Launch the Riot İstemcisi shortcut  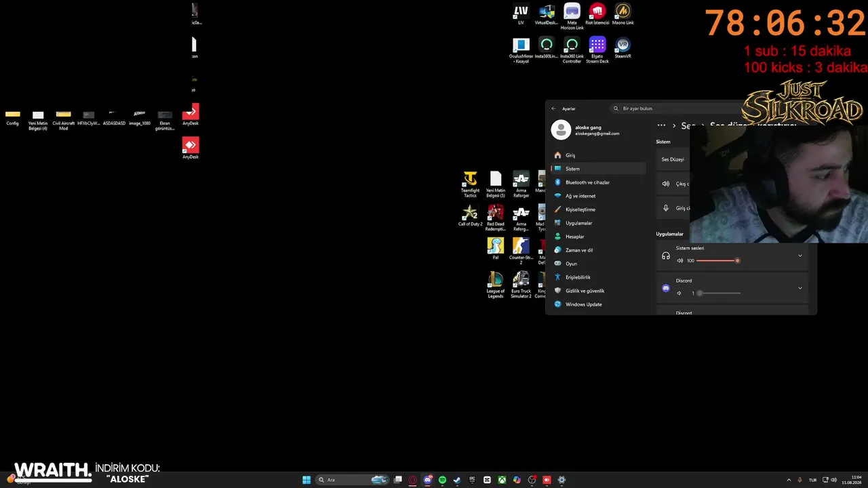pyautogui.click(x=597, y=15)
